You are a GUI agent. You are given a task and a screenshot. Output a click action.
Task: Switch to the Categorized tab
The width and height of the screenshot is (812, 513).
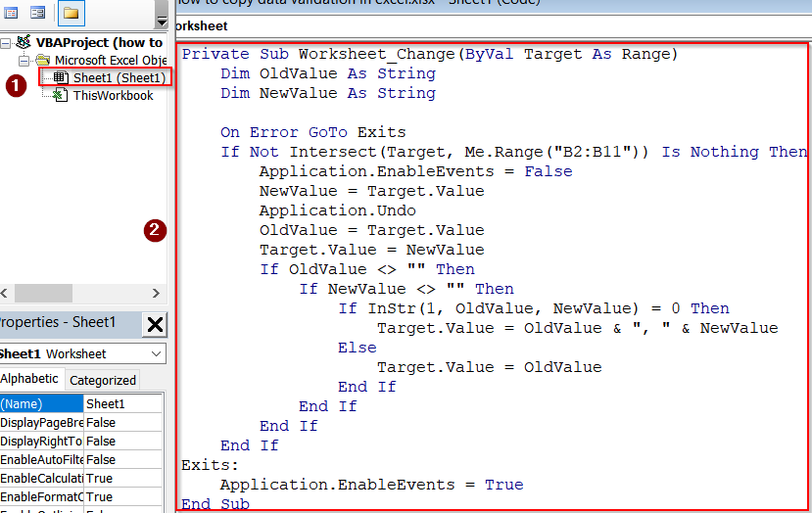(x=103, y=380)
